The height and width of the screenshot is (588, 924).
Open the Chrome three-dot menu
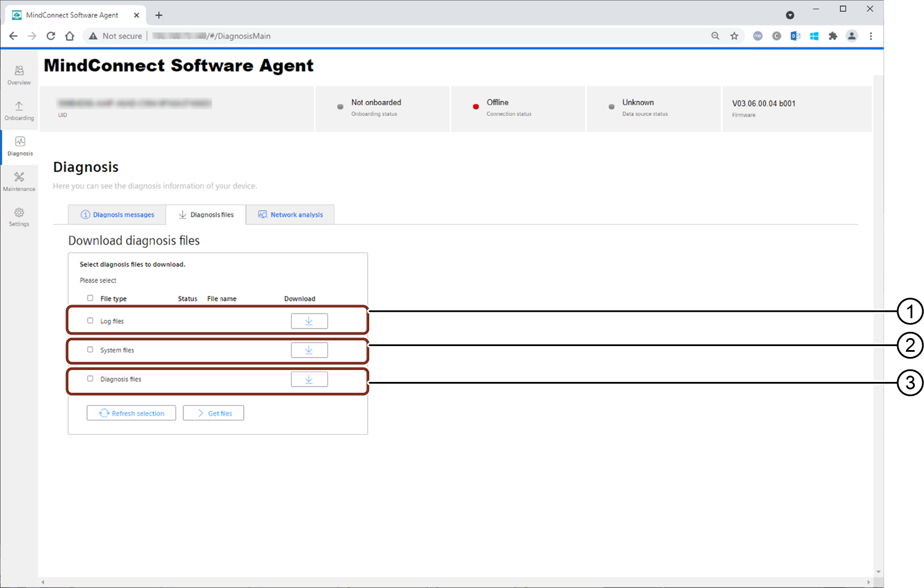[x=871, y=36]
